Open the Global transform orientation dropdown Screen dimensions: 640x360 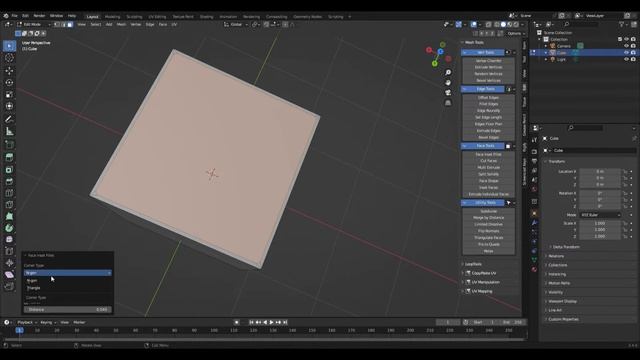point(236,24)
